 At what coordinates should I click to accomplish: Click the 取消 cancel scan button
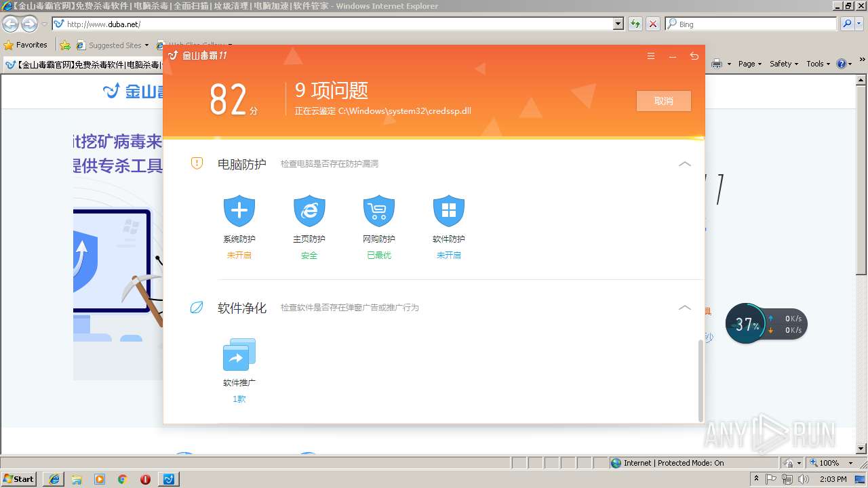(664, 101)
